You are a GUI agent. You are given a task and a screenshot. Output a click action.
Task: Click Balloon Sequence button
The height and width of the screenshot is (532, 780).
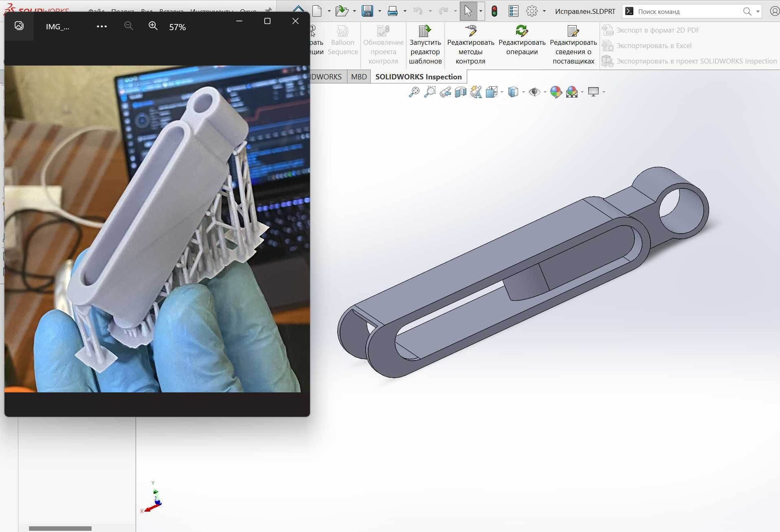tap(343, 40)
